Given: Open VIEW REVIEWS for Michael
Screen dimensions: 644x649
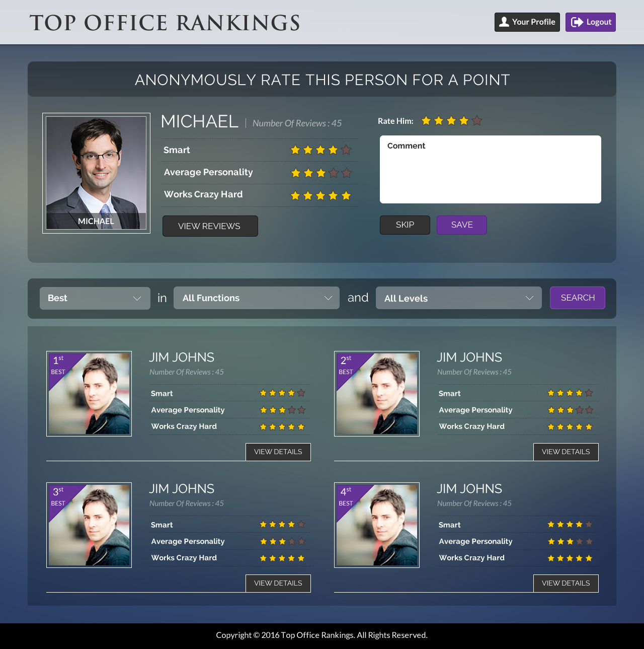Looking at the screenshot, I should (x=210, y=226).
